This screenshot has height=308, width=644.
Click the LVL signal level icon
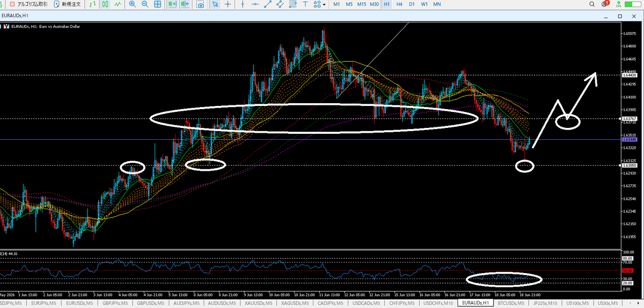coord(618,4)
